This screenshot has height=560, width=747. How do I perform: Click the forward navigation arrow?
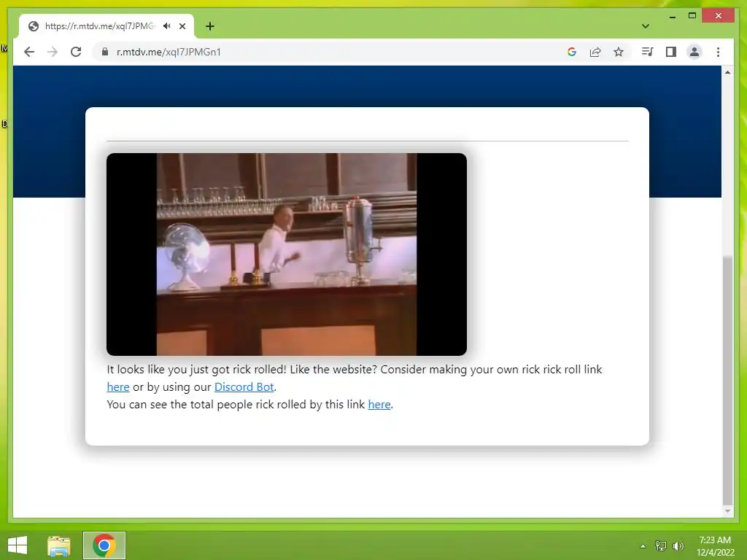53,52
